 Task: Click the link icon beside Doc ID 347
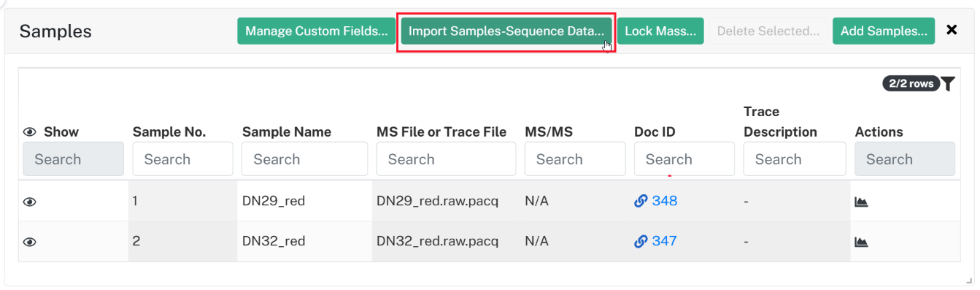[641, 242]
